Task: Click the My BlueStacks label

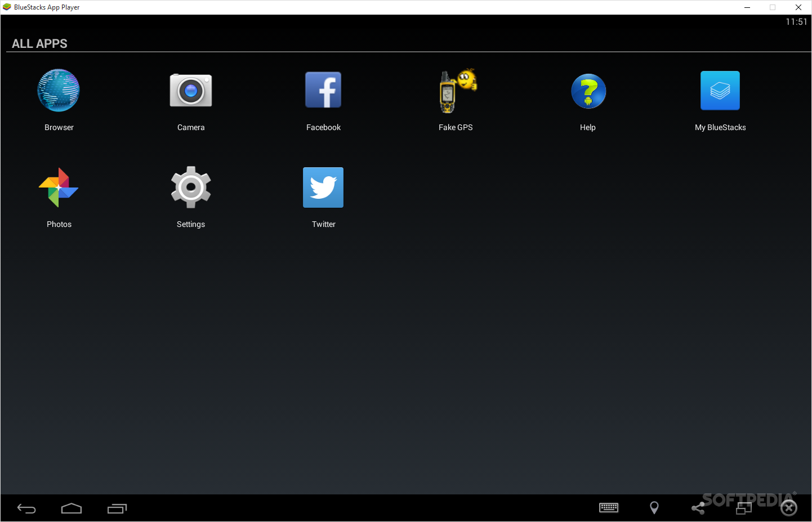Action: [720, 128]
